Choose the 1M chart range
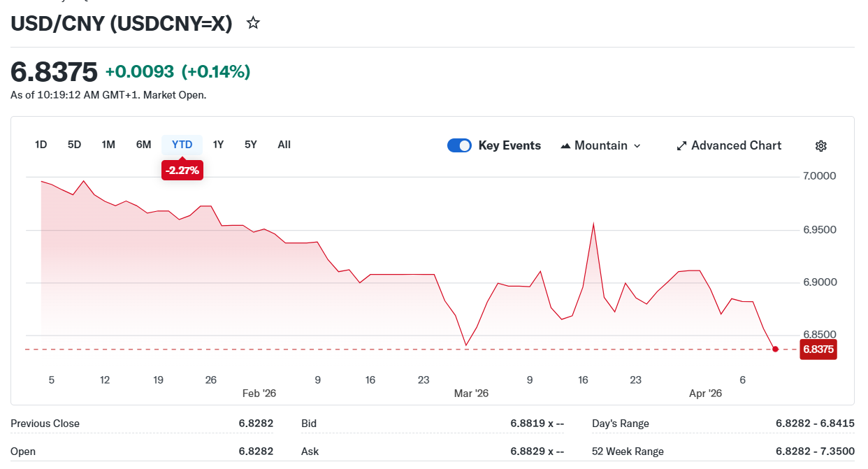Viewport: 868px width, 469px height. 108,145
